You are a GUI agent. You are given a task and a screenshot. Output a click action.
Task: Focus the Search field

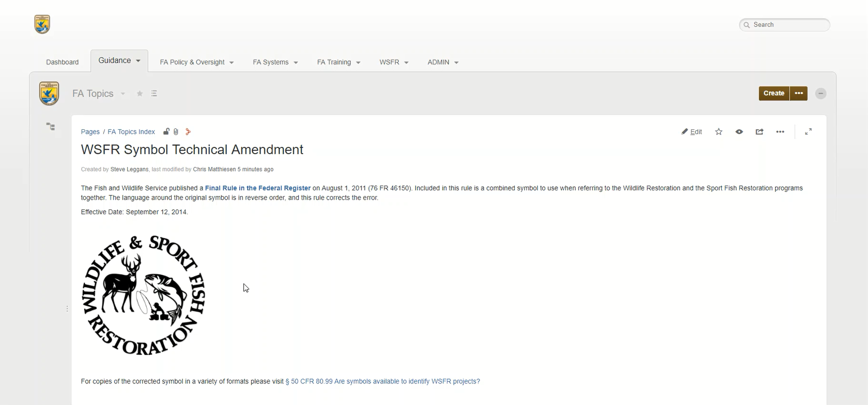pyautogui.click(x=784, y=24)
